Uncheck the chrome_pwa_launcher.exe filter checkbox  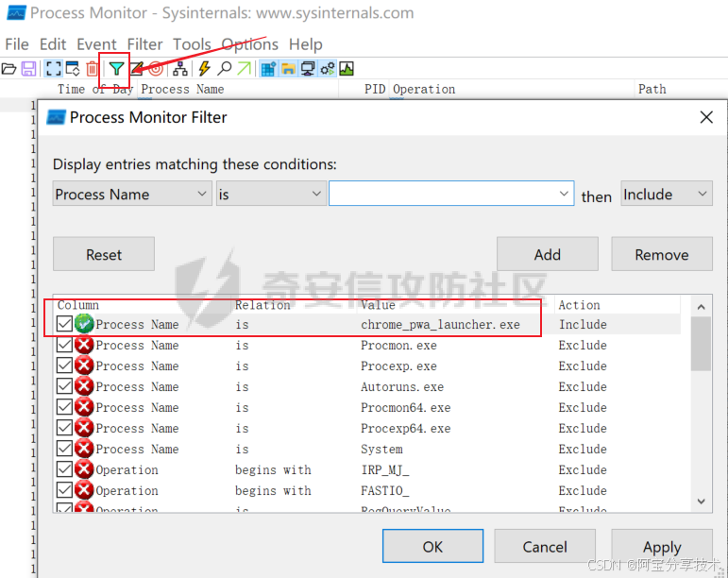coord(64,324)
